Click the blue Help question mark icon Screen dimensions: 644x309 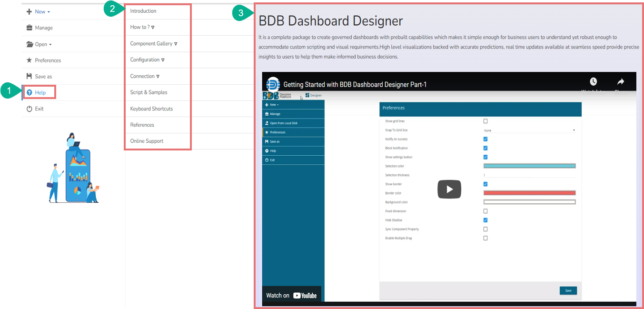click(30, 92)
